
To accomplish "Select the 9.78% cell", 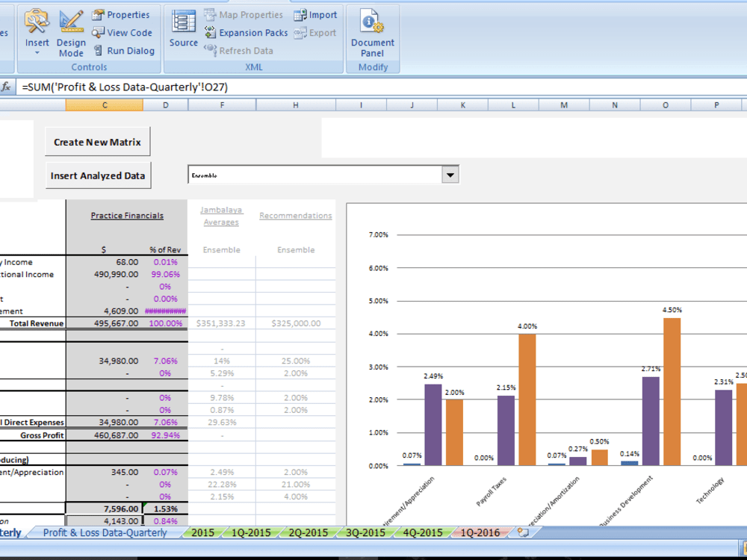I will click(x=222, y=398).
